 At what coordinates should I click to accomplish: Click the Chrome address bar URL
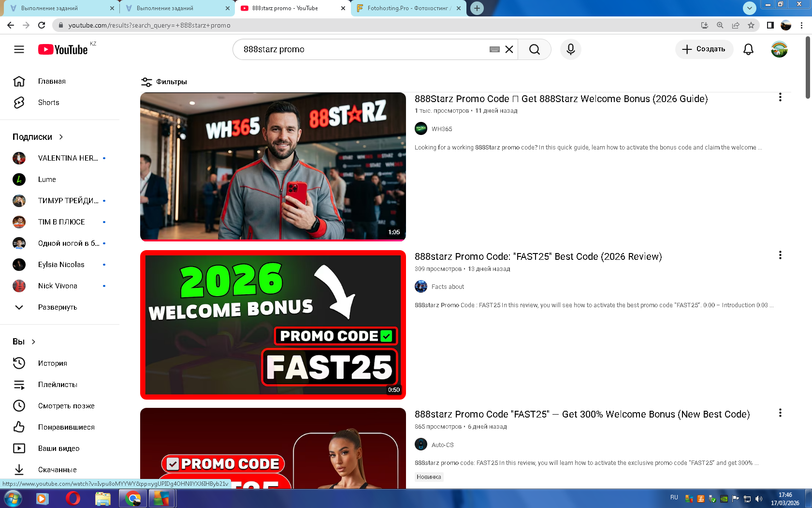tap(149, 25)
